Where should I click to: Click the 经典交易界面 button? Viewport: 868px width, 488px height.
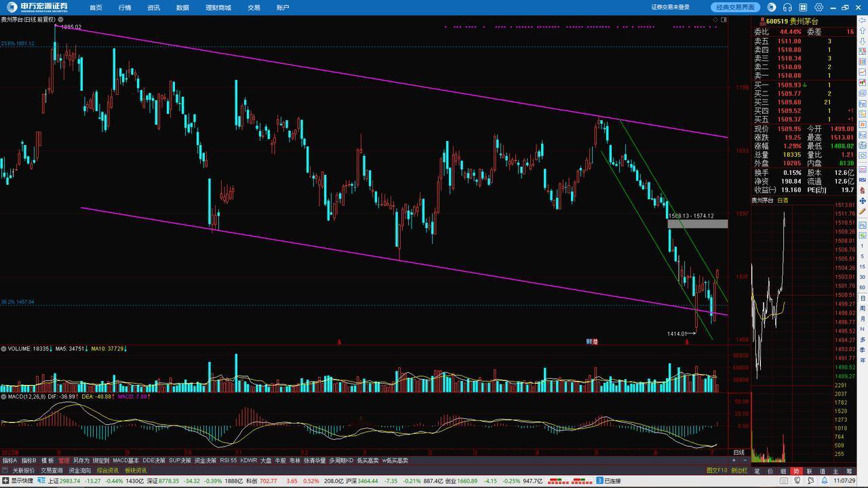click(736, 7)
